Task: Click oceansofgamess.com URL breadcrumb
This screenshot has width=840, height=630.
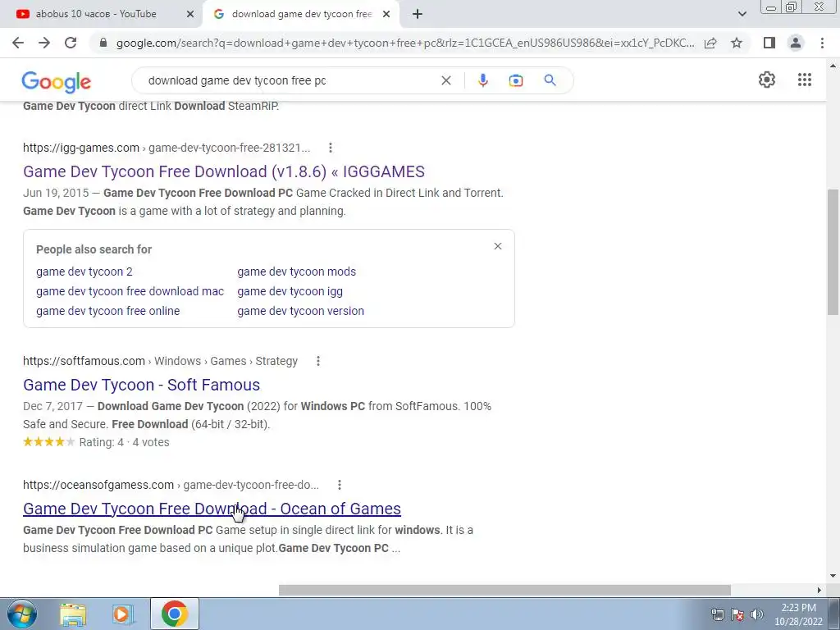Action: point(171,485)
